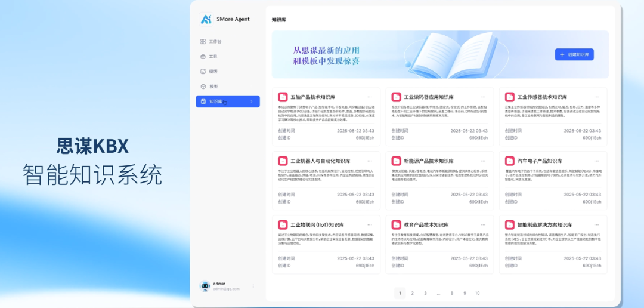Click the 教育产品技术知识库 folder icon

(396, 225)
